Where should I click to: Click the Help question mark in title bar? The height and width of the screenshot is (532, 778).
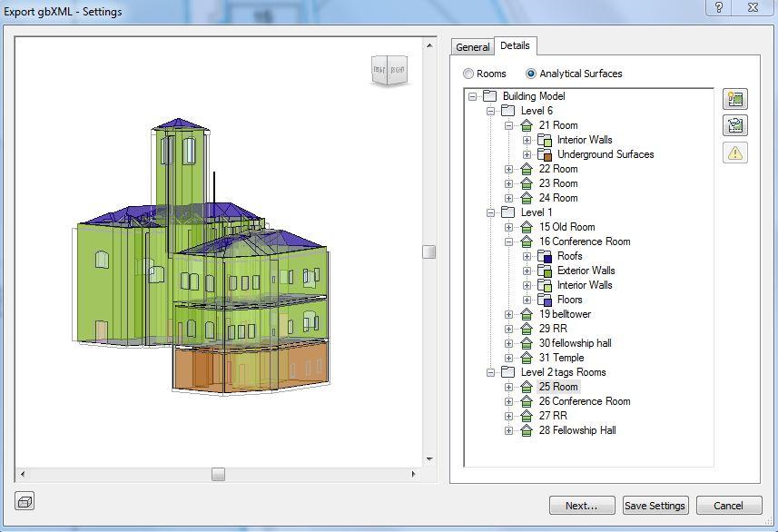point(719,7)
